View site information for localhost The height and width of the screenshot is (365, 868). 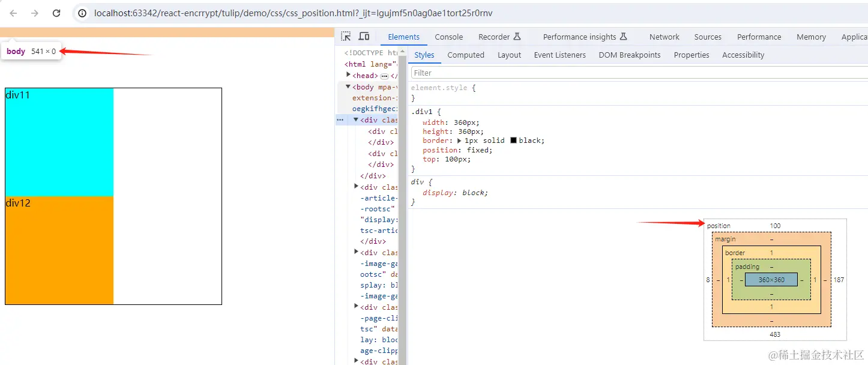[x=83, y=13]
